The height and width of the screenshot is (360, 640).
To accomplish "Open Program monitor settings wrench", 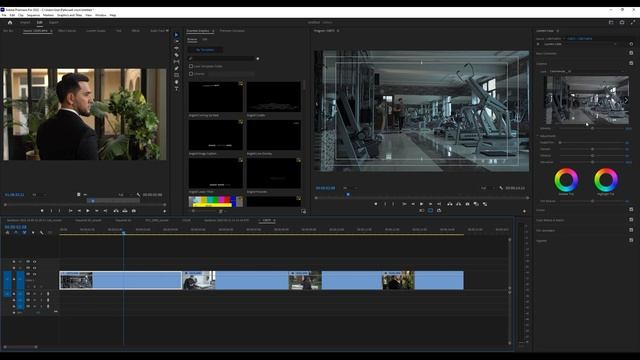I will click(x=501, y=188).
